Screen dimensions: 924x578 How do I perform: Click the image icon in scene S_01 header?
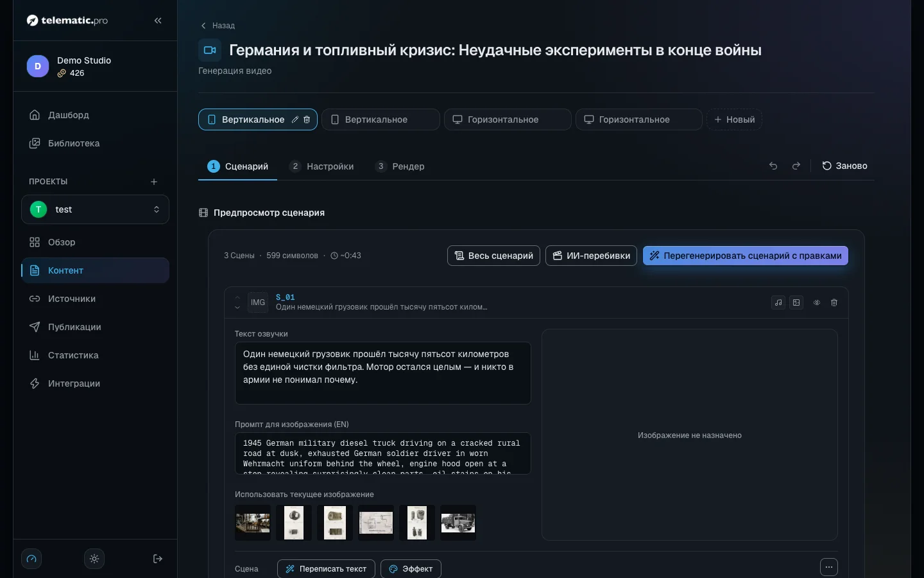(x=796, y=302)
